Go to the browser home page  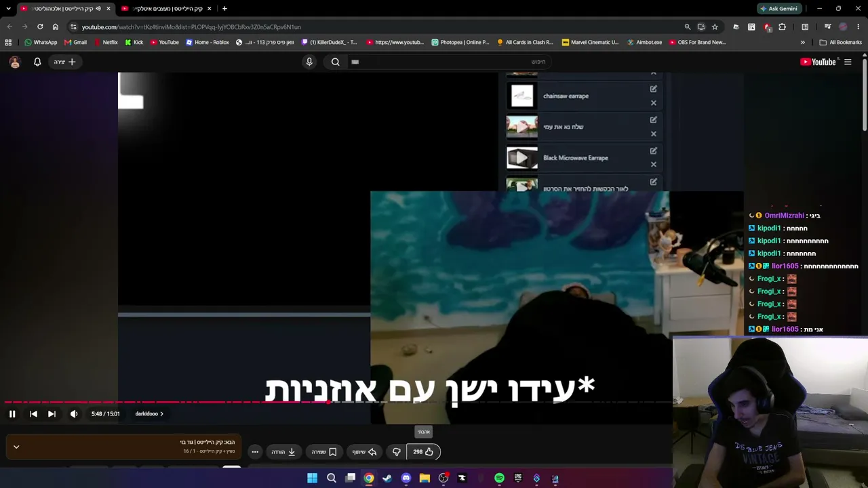pyautogui.click(x=56, y=27)
